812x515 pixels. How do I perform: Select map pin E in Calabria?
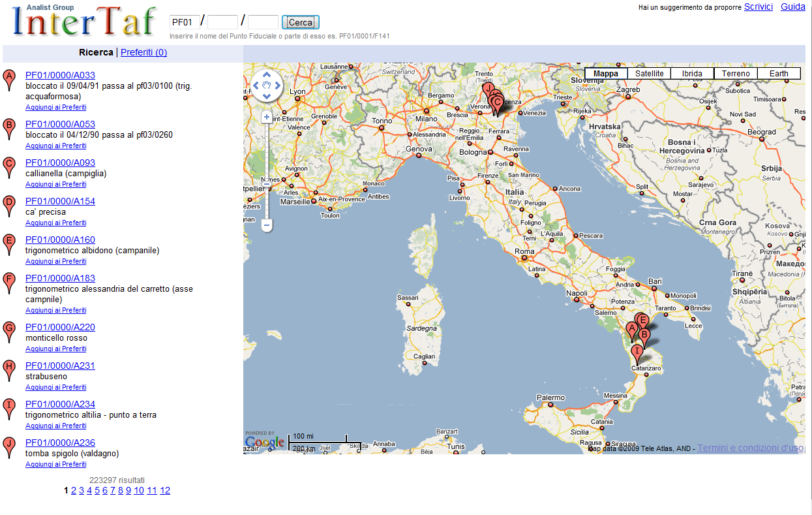click(642, 321)
